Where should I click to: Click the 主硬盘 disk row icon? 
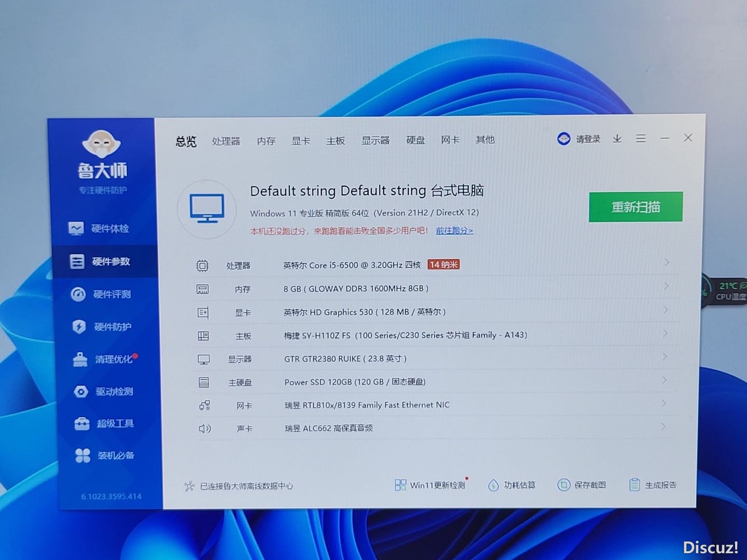coord(204,383)
